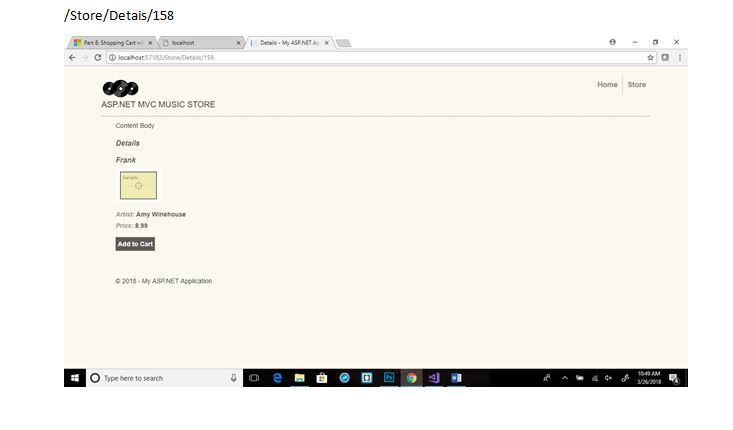The image size is (733, 430).
Task: Open the blue square app left of Photoshop
Action: 367,378
